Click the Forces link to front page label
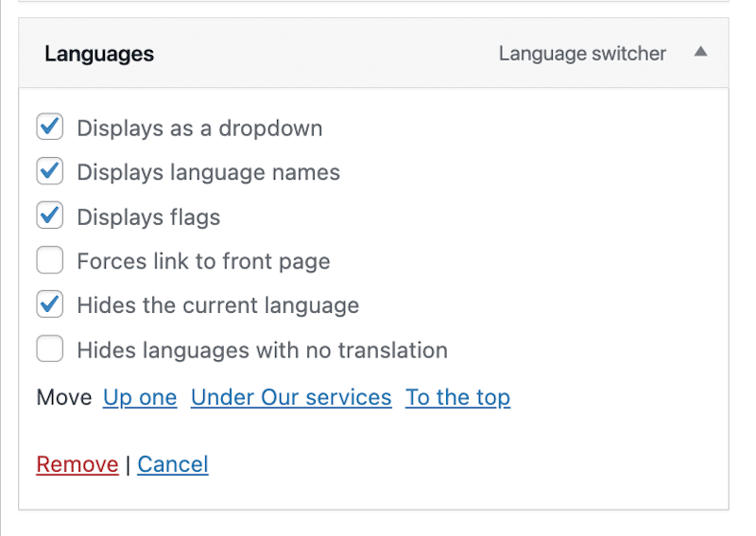756x536 pixels. pos(203,262)
